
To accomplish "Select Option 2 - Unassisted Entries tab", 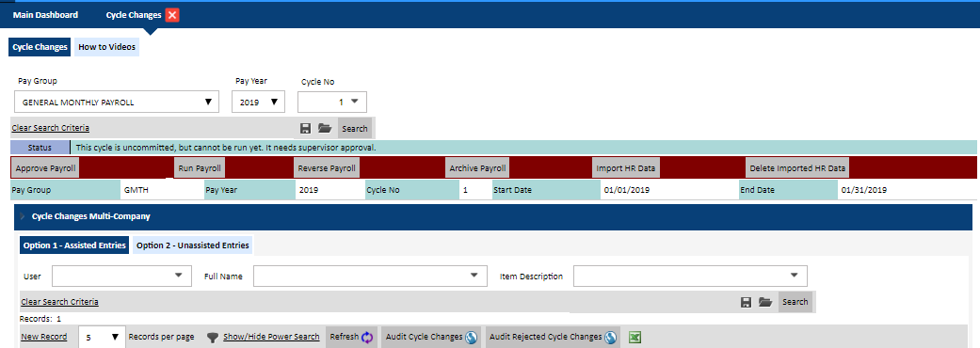I will pyautogui.click(x=192, y=245).
